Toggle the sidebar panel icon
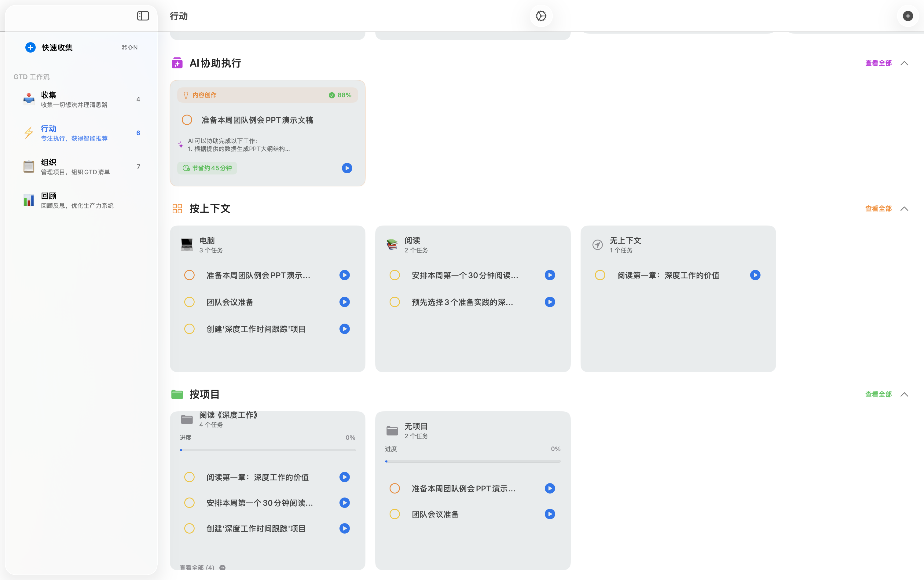The height and width of the screenshot is (580, 924). coord(143,16)
